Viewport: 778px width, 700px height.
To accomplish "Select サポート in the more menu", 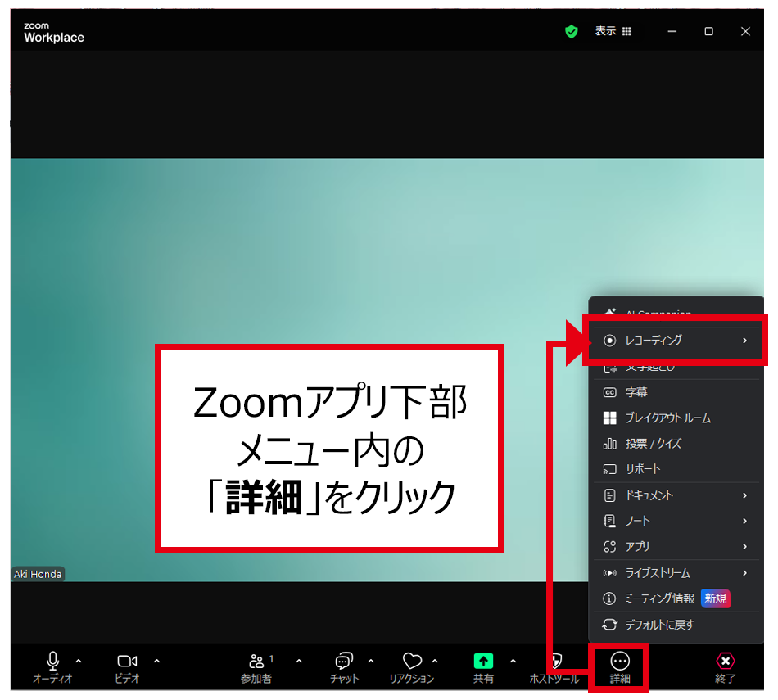I will (x=676, y=469).
